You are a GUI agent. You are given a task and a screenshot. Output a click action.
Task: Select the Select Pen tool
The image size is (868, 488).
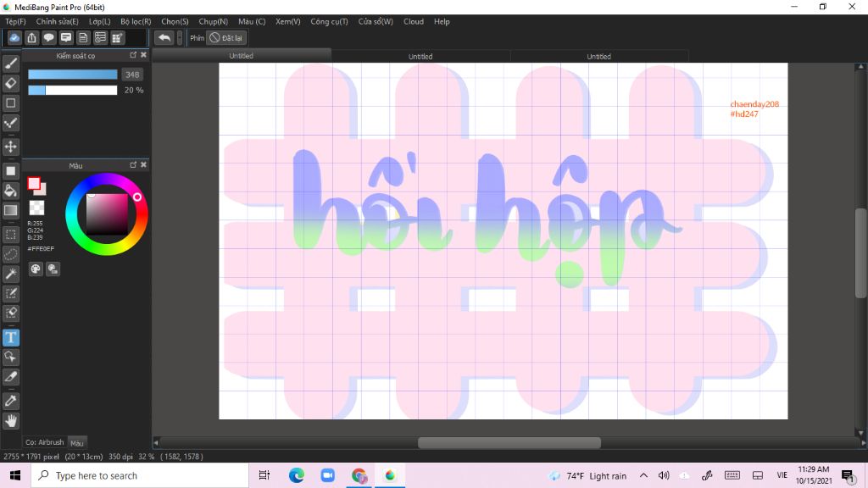[10, 294]
